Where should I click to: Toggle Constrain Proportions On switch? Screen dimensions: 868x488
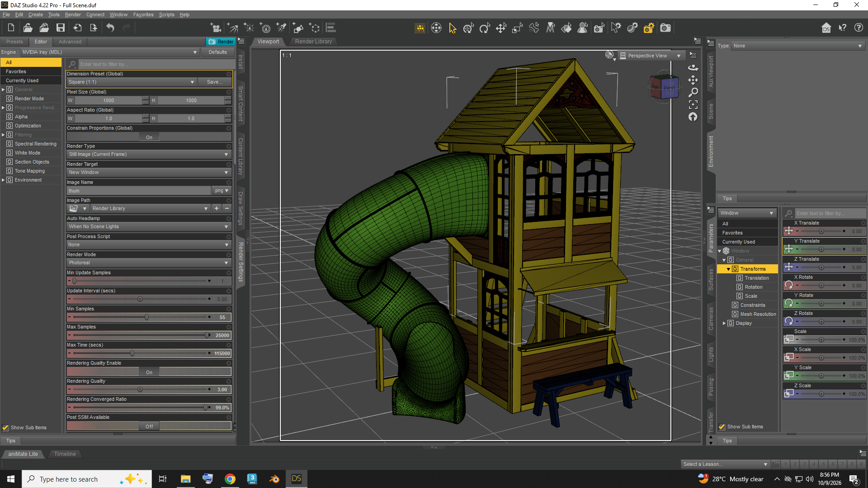(x=149, y=137)
